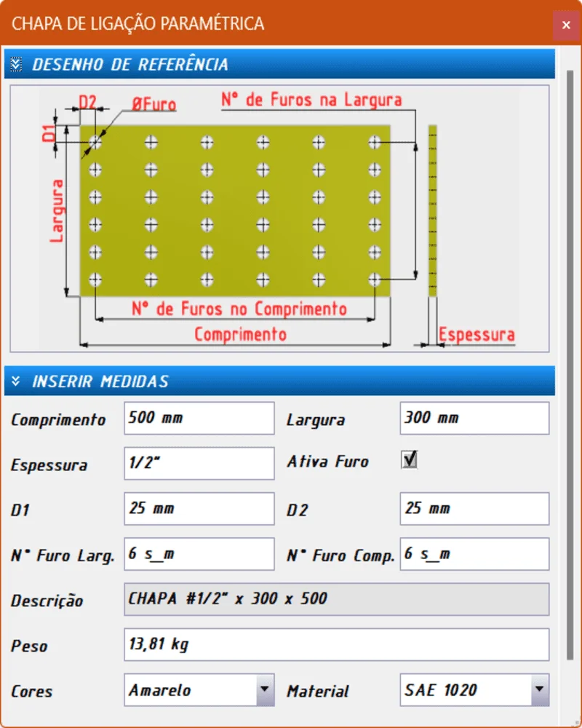Click the Largura input field
The height and width of the screenshot is (728, 582).
tap(474, 418)
